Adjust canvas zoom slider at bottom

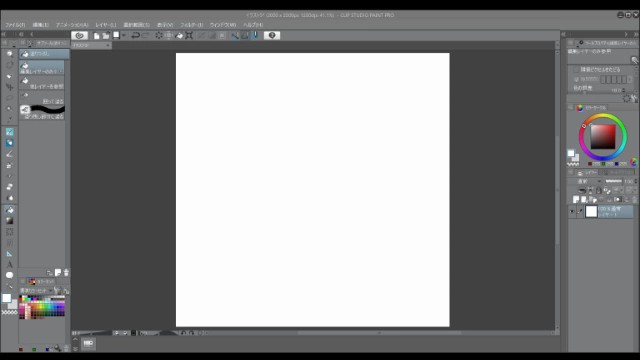(92, 333)
